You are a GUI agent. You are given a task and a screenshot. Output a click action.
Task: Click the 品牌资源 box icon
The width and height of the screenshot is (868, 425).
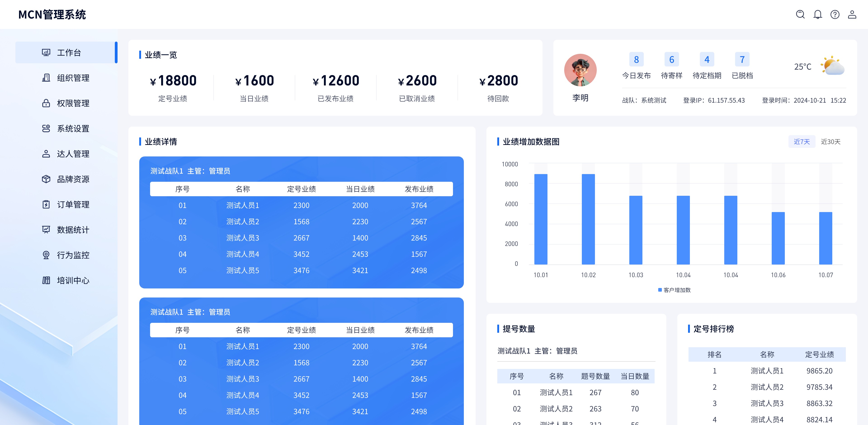46,179
